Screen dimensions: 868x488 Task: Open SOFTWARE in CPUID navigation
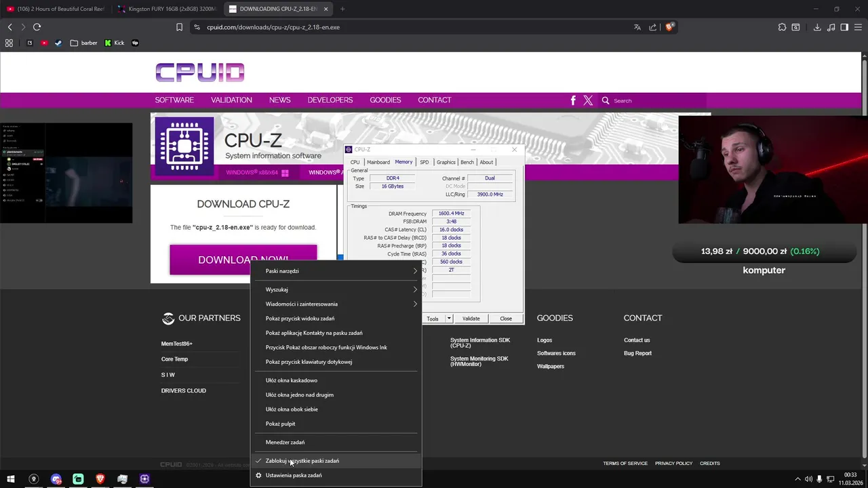tap(174, 100)
